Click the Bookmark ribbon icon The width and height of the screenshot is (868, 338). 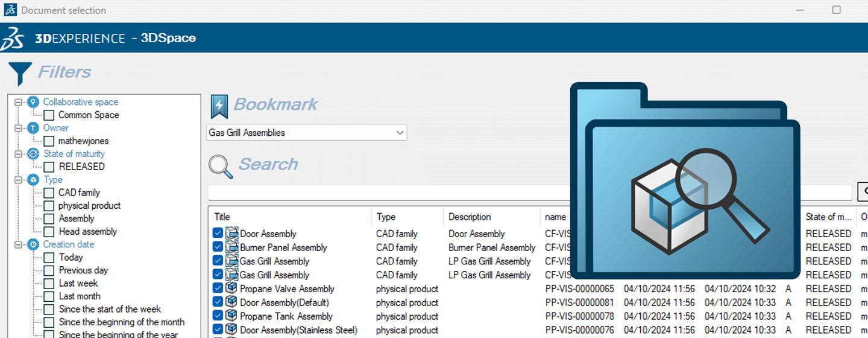(x=219, y=106)
